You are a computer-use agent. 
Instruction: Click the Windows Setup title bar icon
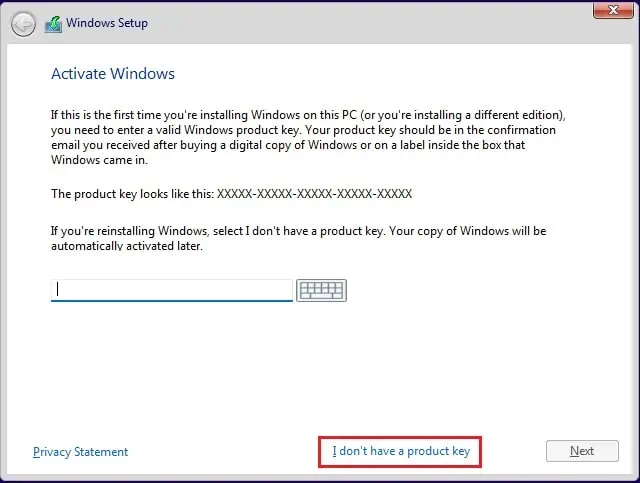click(53, 23)
